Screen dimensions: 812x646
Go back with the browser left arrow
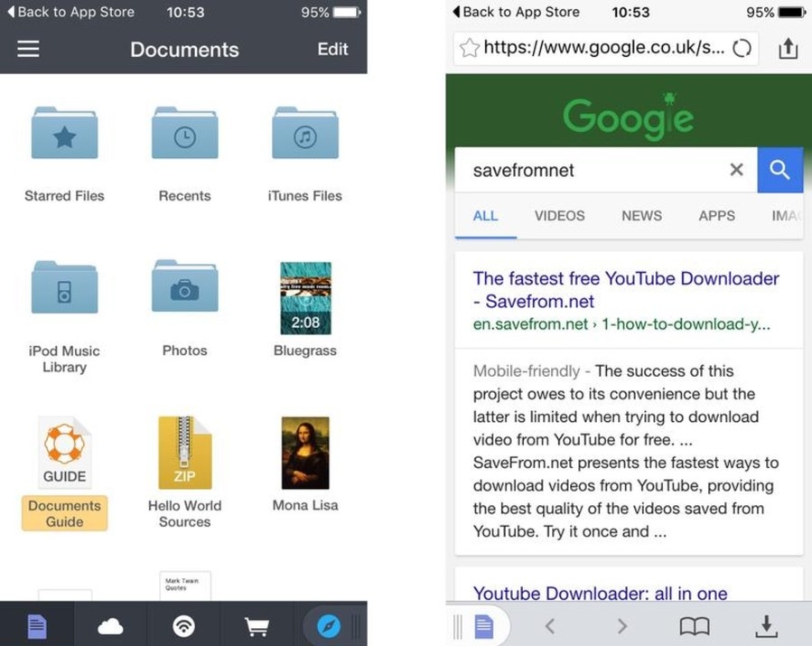tap(550, 626)
